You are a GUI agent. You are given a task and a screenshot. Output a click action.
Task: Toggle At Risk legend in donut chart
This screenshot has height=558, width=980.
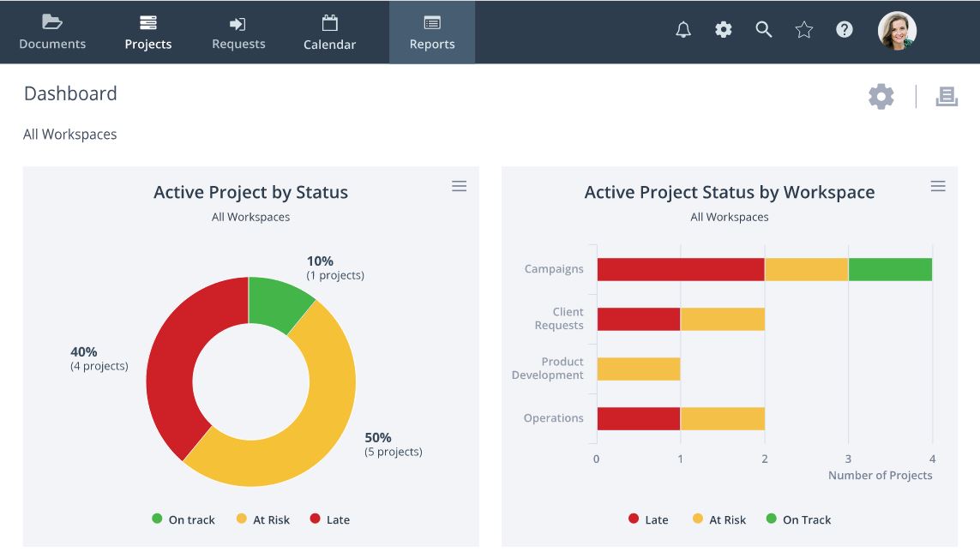point(263,519)
